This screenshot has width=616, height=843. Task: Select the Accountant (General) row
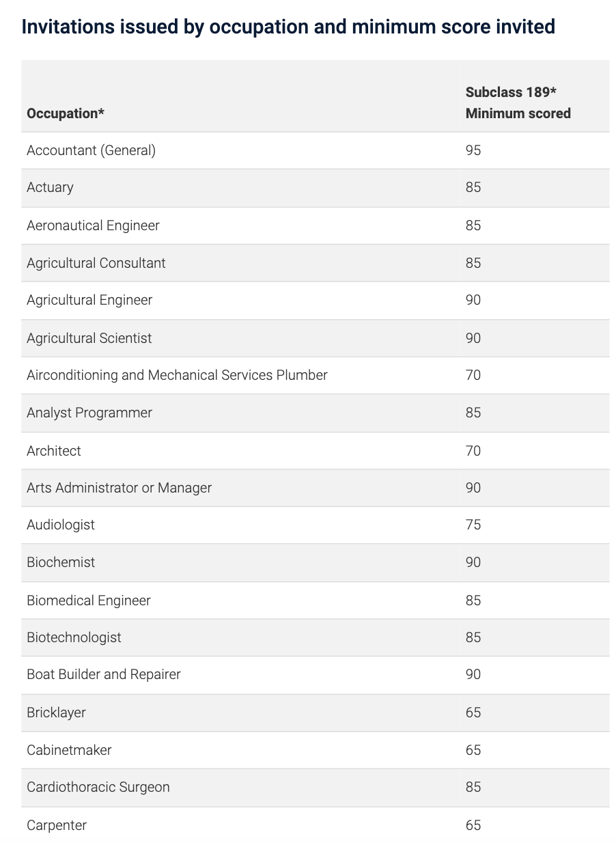315,150
